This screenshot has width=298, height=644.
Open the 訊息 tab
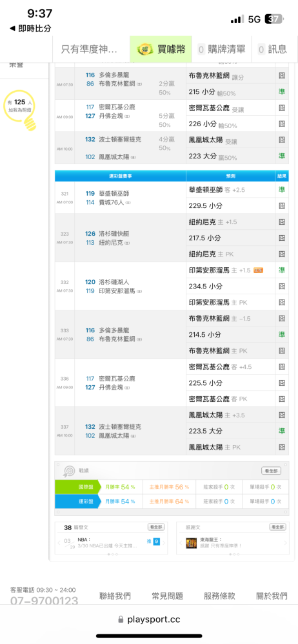pos(273,50)
